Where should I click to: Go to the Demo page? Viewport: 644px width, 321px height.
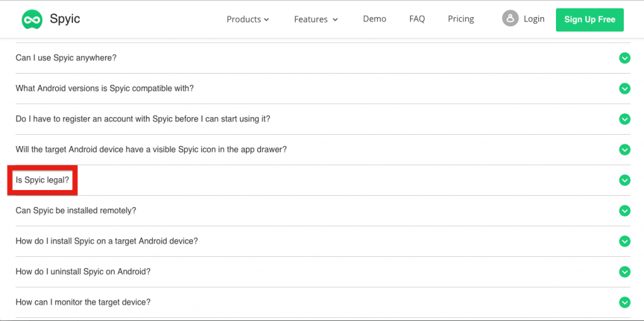click(375, 19)
